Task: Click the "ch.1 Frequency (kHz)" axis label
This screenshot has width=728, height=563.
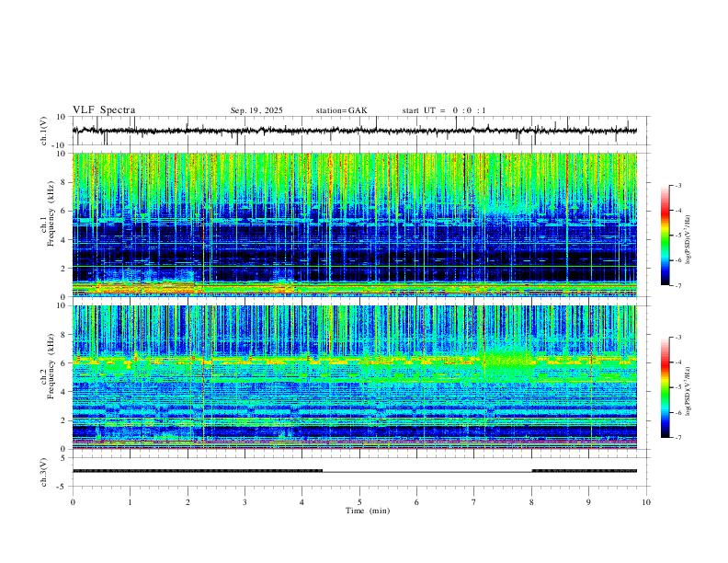Action: 48,214
